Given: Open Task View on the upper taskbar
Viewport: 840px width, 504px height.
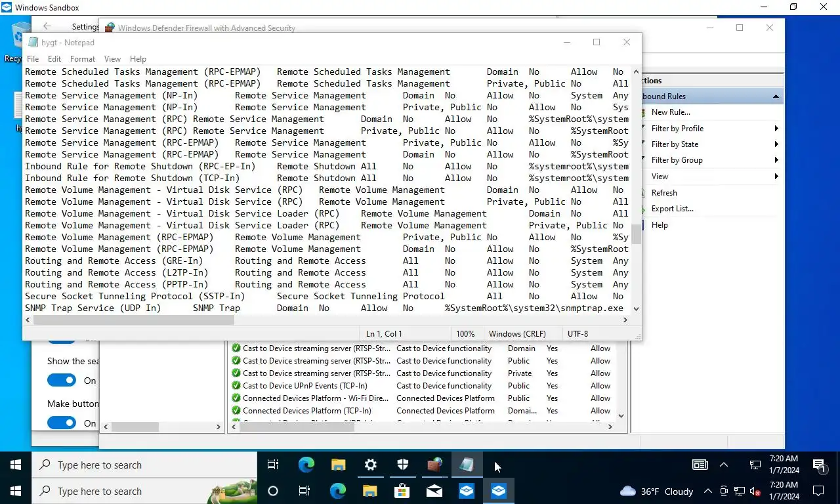Looking at the screenshot, I should coord(273,465).
